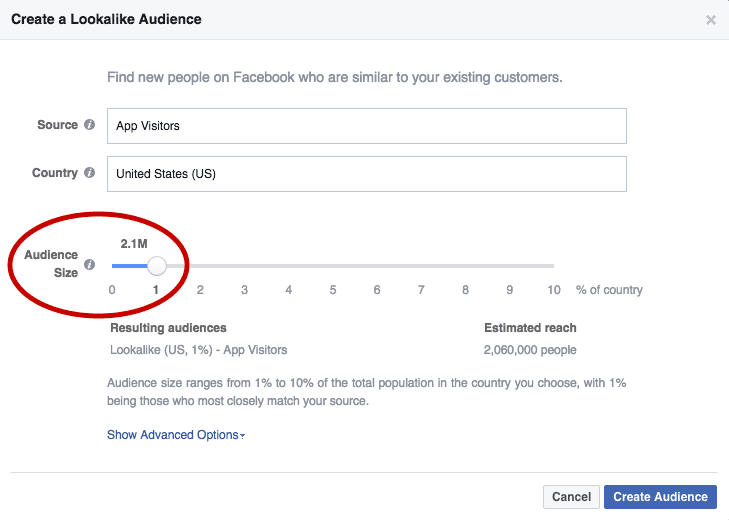Click the slider tick label 6
This screenshot has width=729, height=520.
(377, 290)
